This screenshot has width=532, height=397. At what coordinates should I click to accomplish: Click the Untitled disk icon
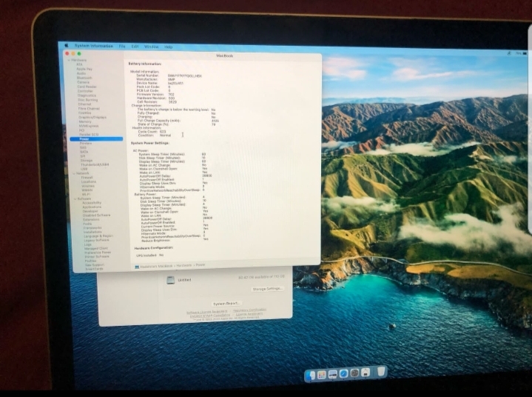[170, 280]
